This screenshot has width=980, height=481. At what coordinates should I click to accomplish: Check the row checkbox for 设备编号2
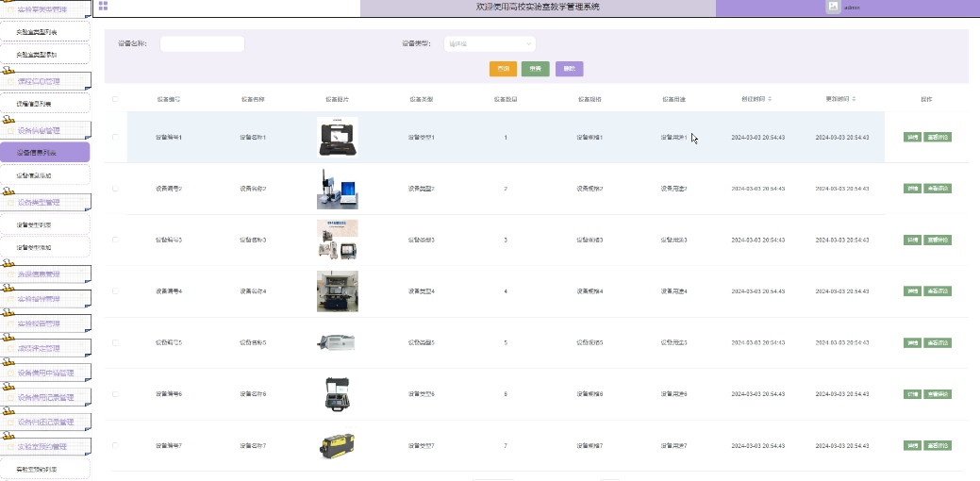[116, 188]
